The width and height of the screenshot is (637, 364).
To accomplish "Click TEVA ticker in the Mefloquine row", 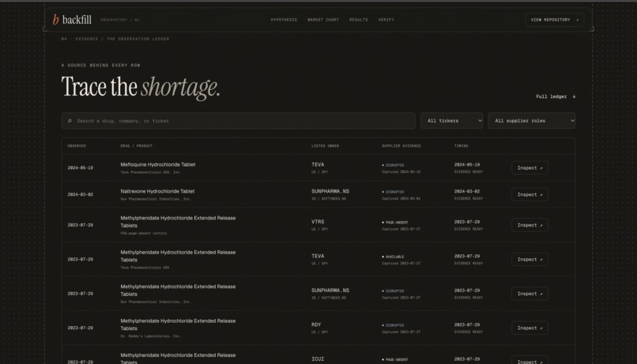I will (318, 165).
